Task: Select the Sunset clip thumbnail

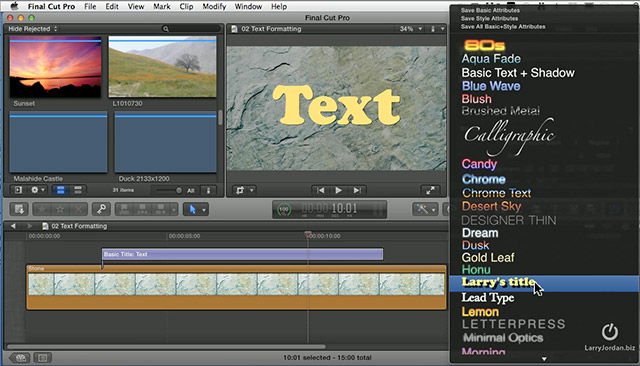Action: pyautogui.click(x=55, y=67)
